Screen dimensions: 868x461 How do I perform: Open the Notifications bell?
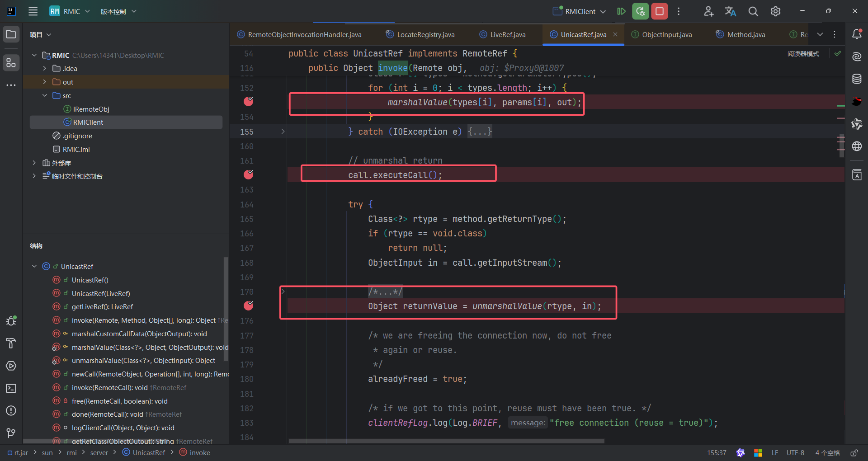857,34
